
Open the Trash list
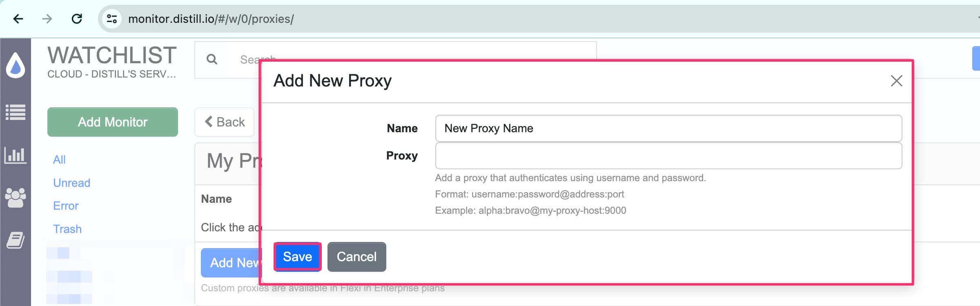pos(67,229)
